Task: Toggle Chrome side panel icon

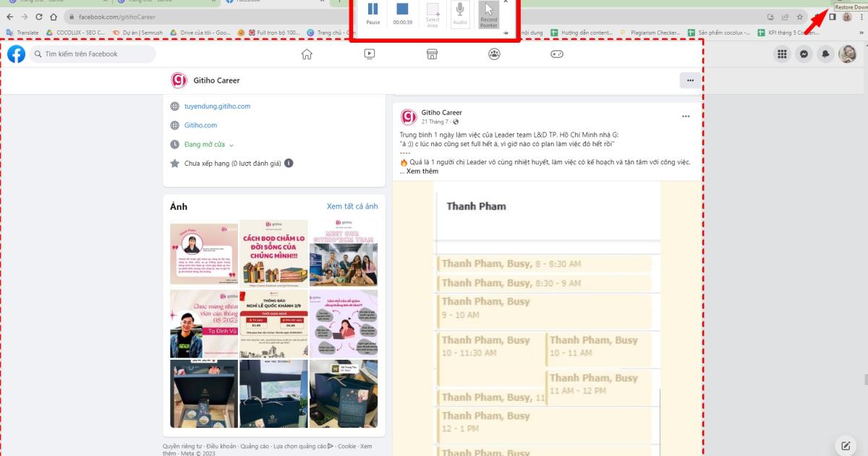Action: [833, 17]
